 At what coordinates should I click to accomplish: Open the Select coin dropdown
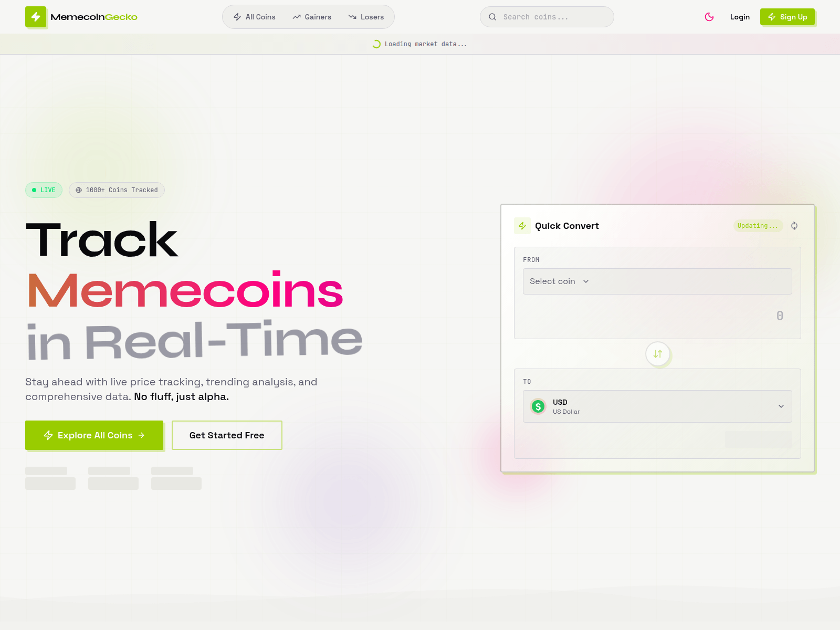click(657, 281)
